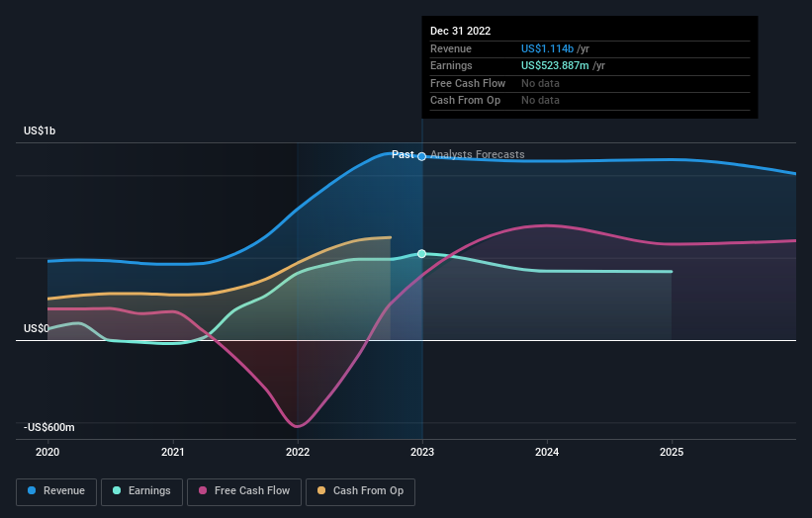This screenshot has height=518, width=812.
Task: Click the teal Earnings legend dot
Action: [x=117, y=490]
